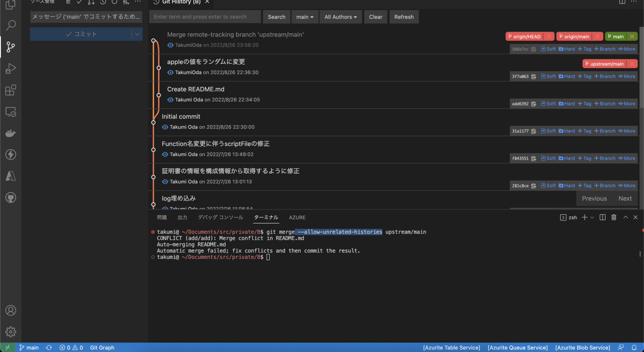644x352 pixels.
Task: Open the Git Graph view icon in Source Control
Action: (126, 2)
